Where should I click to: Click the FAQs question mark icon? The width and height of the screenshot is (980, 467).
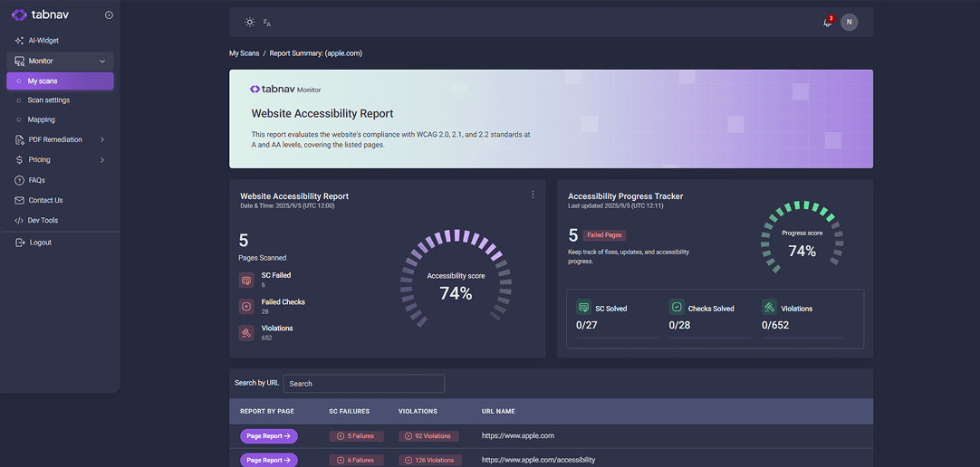[x=19, y=180]
